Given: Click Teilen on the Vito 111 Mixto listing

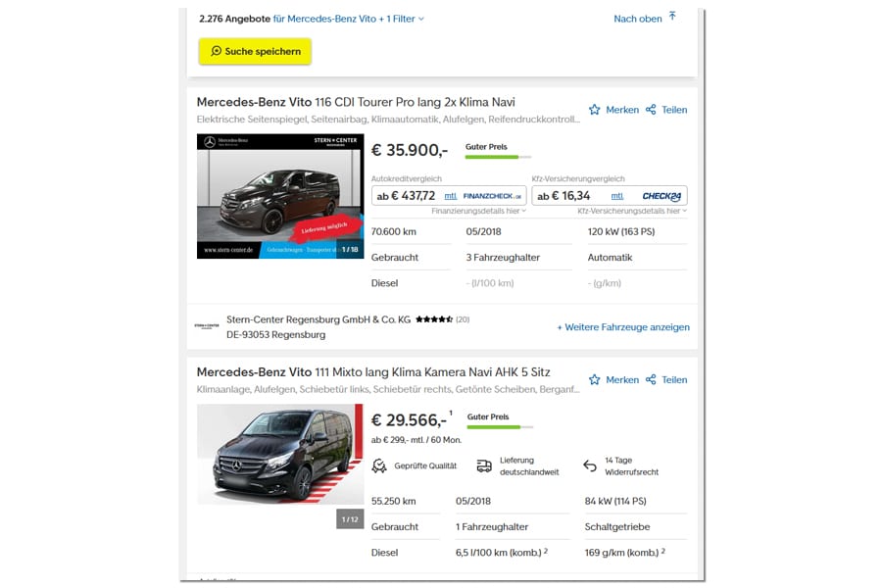Looking at the screenshot, I should click(674, 380).
